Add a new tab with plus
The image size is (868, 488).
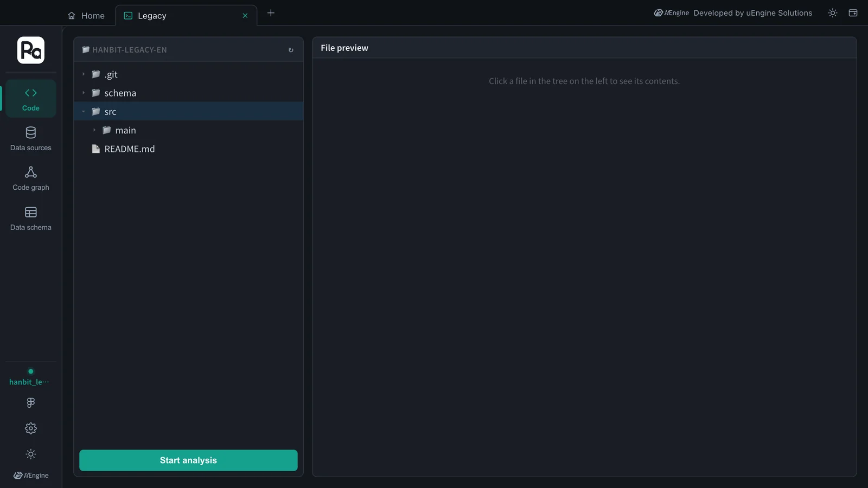click(271, 13)
